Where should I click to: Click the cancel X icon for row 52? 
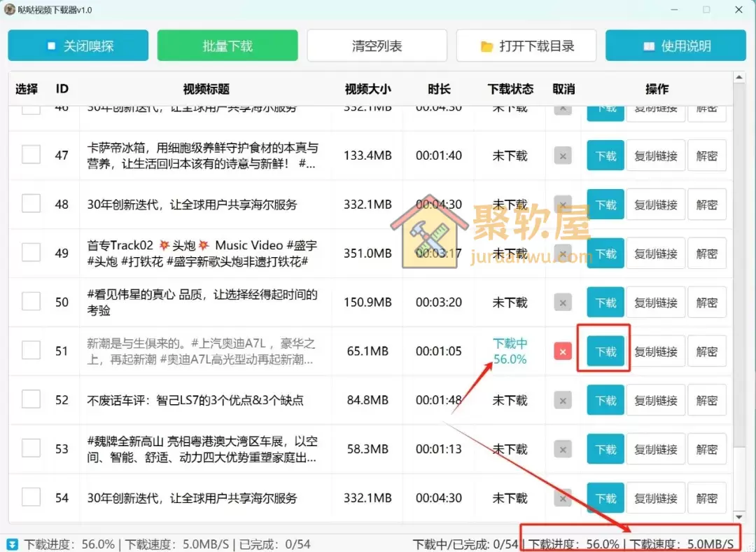563,400
